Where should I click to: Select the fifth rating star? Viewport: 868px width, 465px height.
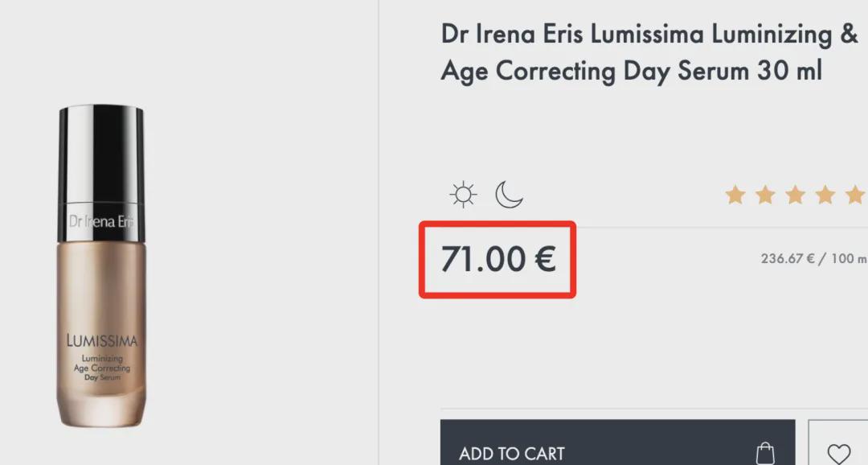[x=854, y=195]
